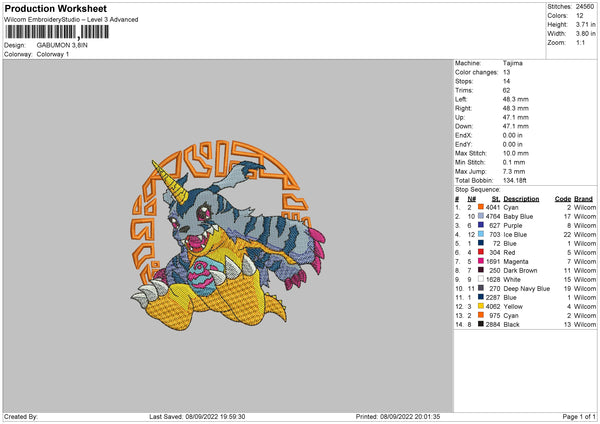This screenshot has height=424, width=600.
Task: Click the stitches value '24560'
Action: 585,7
